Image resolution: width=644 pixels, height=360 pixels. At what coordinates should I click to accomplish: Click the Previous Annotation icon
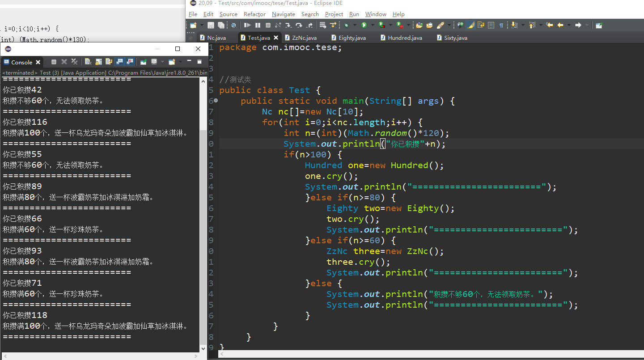(532, 25)
